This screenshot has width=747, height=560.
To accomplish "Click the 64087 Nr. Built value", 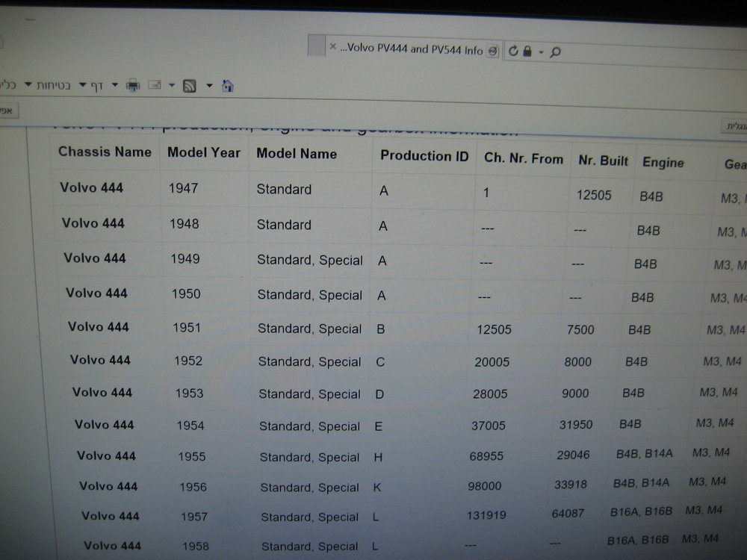I will point(568,514).
